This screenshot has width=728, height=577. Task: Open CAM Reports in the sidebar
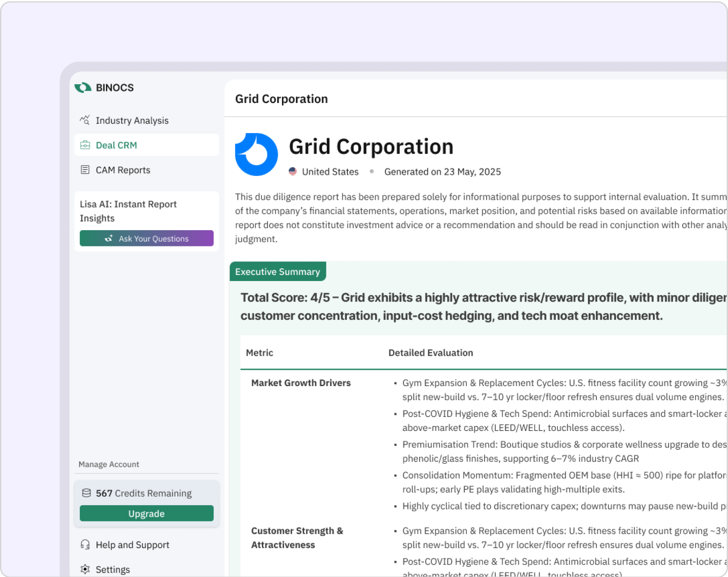pyautogui.click(x=147, y=170)
